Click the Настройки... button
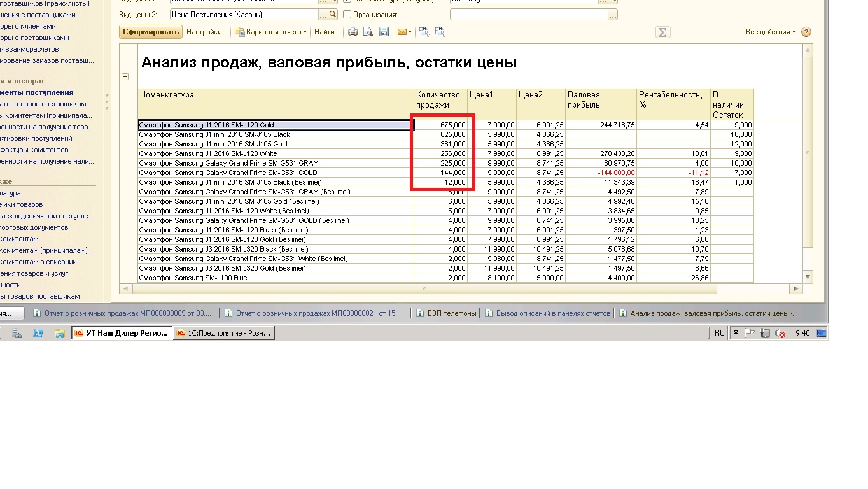 [x=206, y=32]
